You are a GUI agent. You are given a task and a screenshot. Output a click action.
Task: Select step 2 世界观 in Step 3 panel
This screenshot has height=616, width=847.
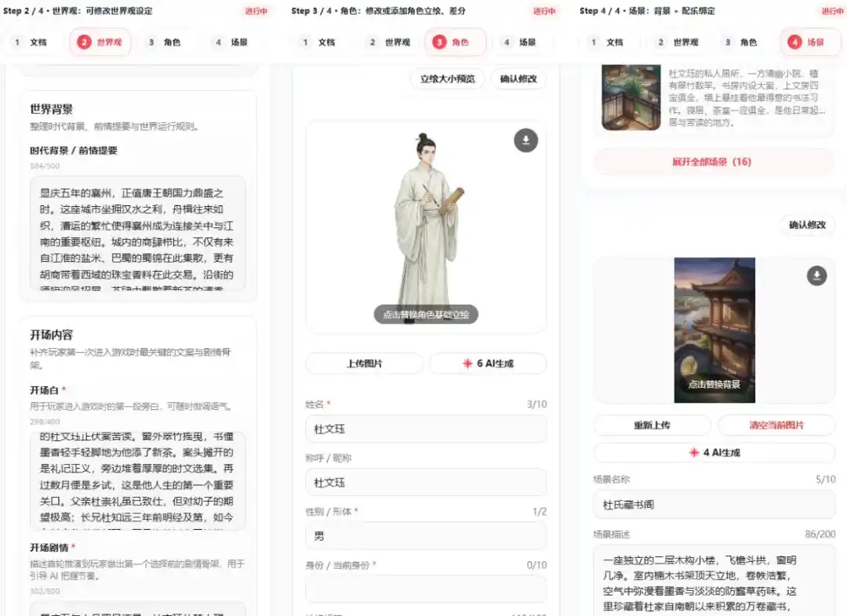coord(390,42)
